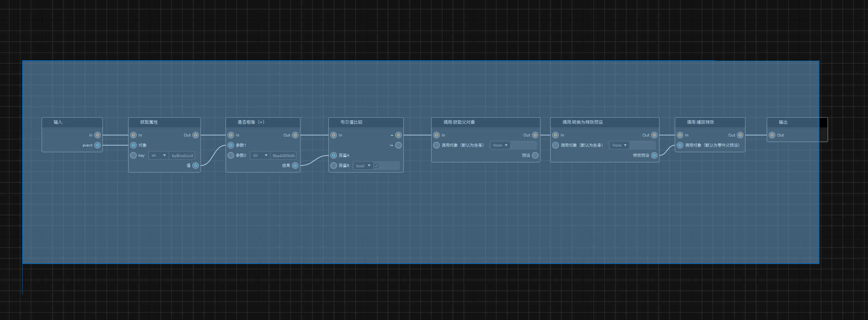Image resolution: width=868 pixels, height=320 pixels.
Task: Click the != output port on 布尔值比较
Action: tap(399, 145)
